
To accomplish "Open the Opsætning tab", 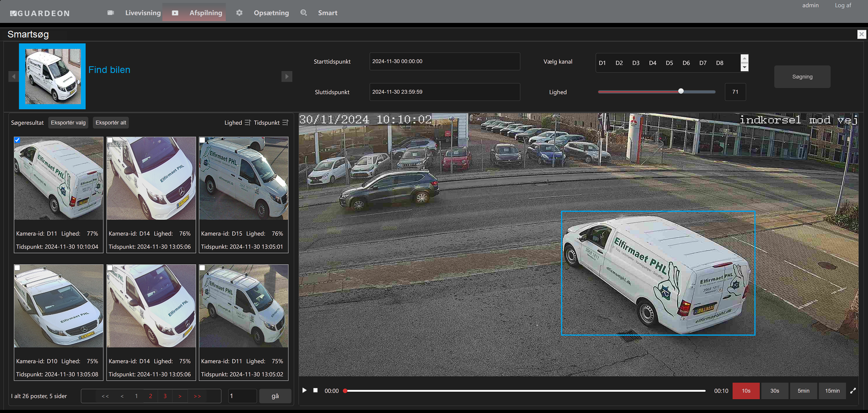I will tap(271, 13).
